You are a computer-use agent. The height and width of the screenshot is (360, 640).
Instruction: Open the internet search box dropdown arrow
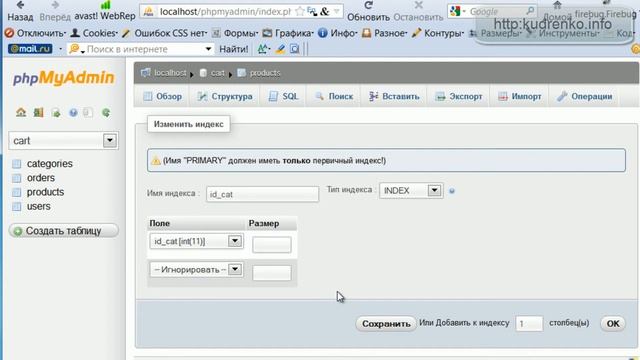point(208,49)
